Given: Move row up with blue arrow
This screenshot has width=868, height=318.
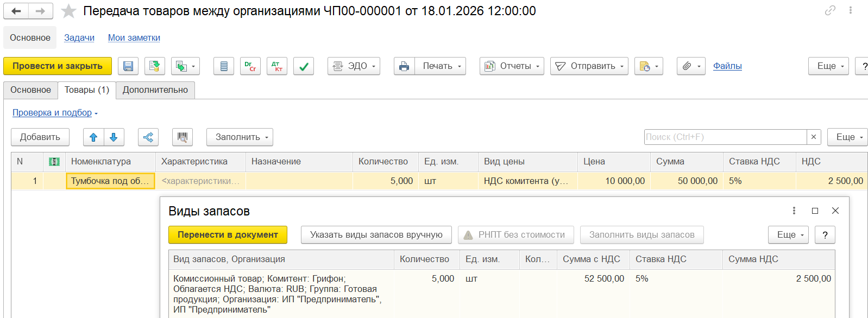Looking at the screenshot, I should pyautogui.click(x=93, y=137).
